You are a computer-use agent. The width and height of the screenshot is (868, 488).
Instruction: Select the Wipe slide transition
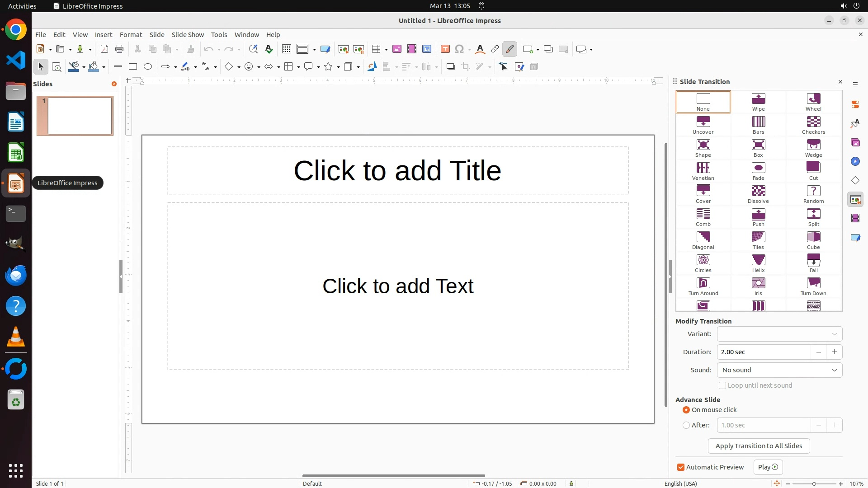coord(758,102)
